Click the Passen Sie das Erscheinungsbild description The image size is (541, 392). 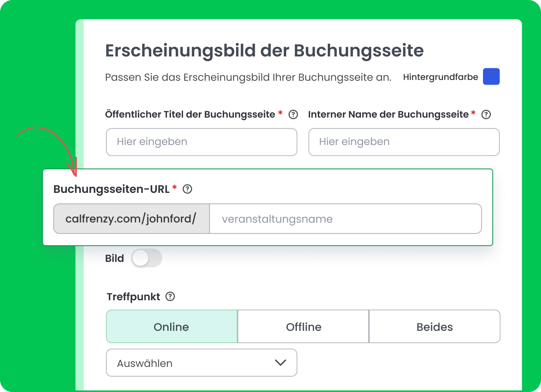[248, 77]
